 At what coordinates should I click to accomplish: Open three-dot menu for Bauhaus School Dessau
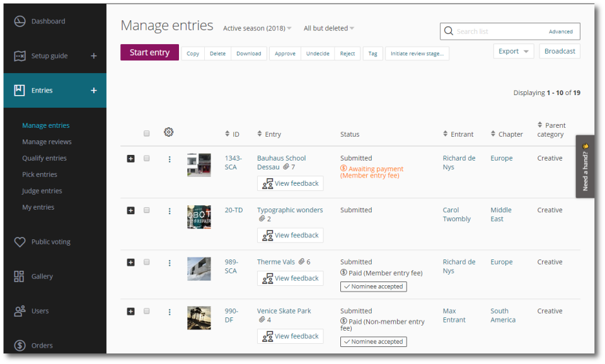tap(170, 159)
